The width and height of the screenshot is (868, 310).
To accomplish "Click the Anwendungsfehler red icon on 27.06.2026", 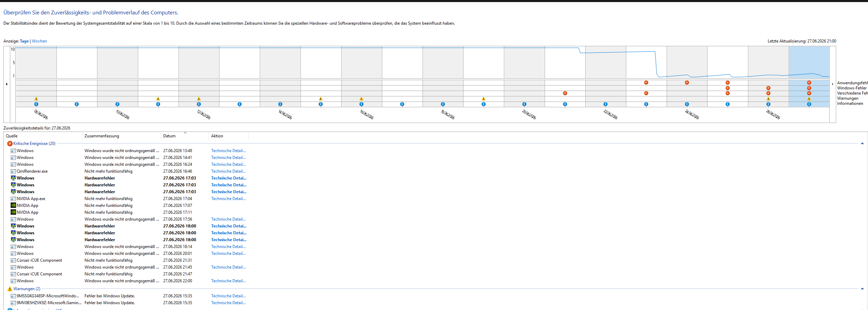I will [x=809, y=83].
